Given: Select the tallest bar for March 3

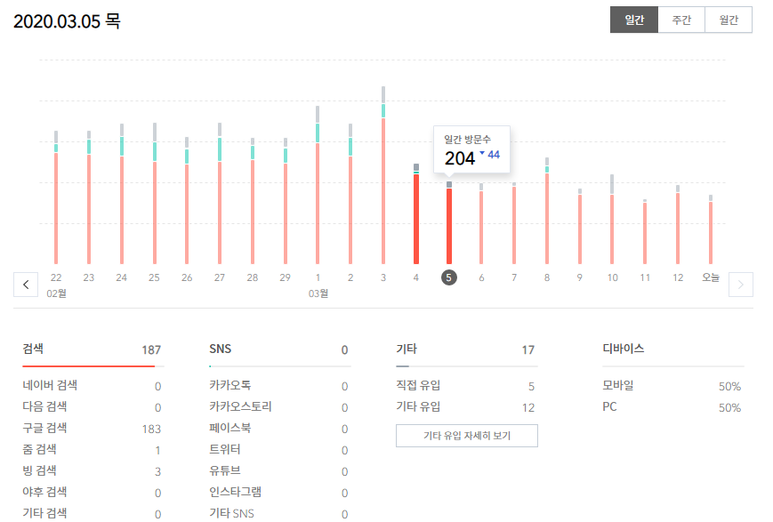Looking at the screenshot, I should click(x=383, y=175).
